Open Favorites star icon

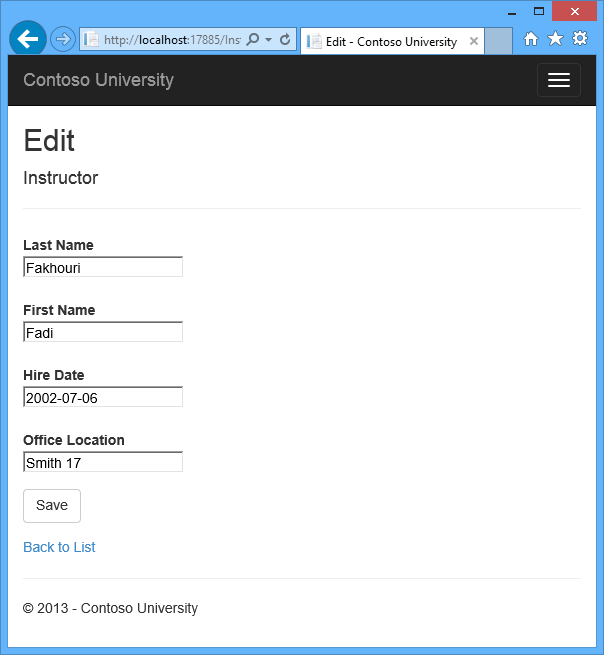pyautogui.click(x=555, y=38)
